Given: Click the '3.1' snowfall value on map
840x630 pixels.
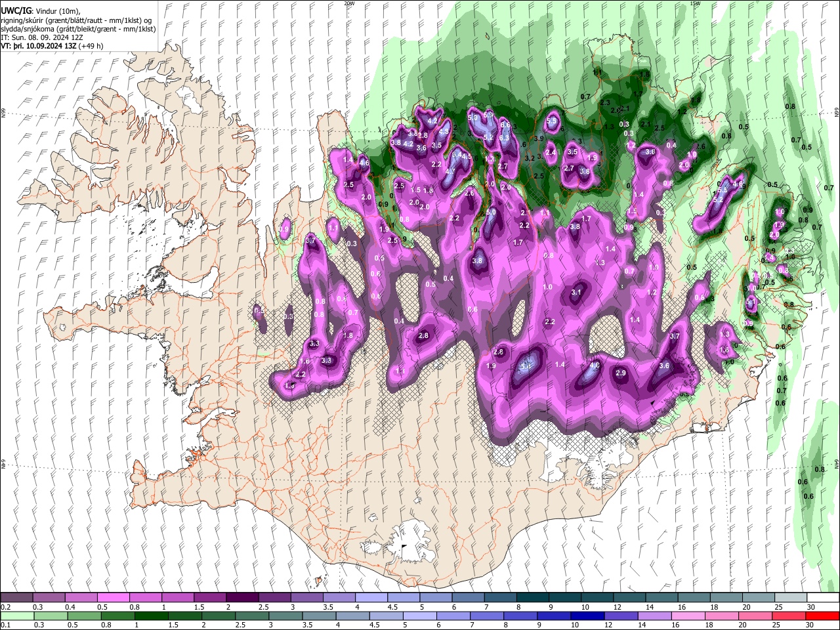Looking at the screenshot, I should click(x=576, y=292).
